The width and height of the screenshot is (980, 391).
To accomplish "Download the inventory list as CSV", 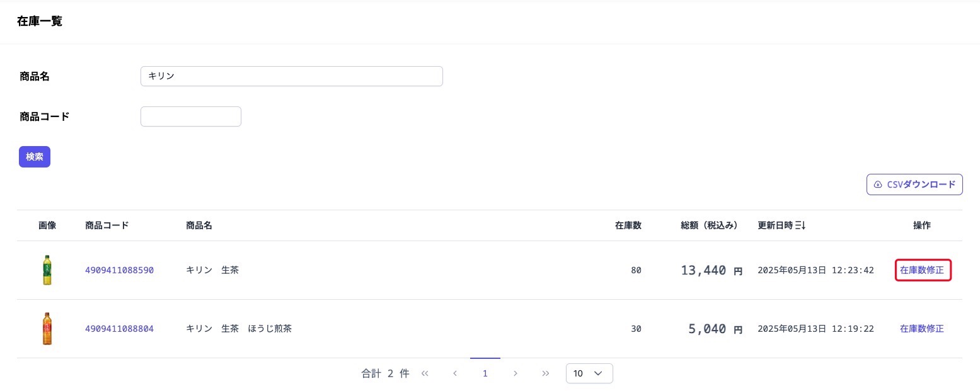I will (x=914, y=184).
